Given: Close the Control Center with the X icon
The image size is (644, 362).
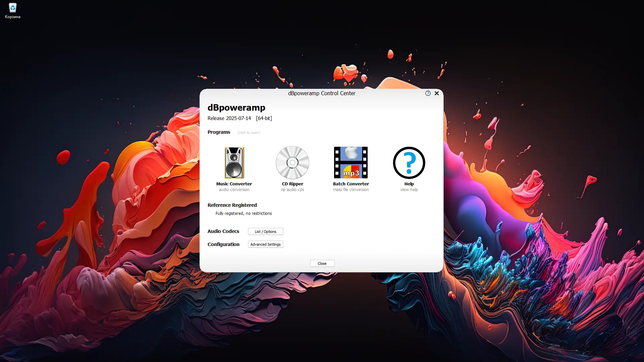Looking at the screenshot, I should pyautogui.click(x=436, y=93).
